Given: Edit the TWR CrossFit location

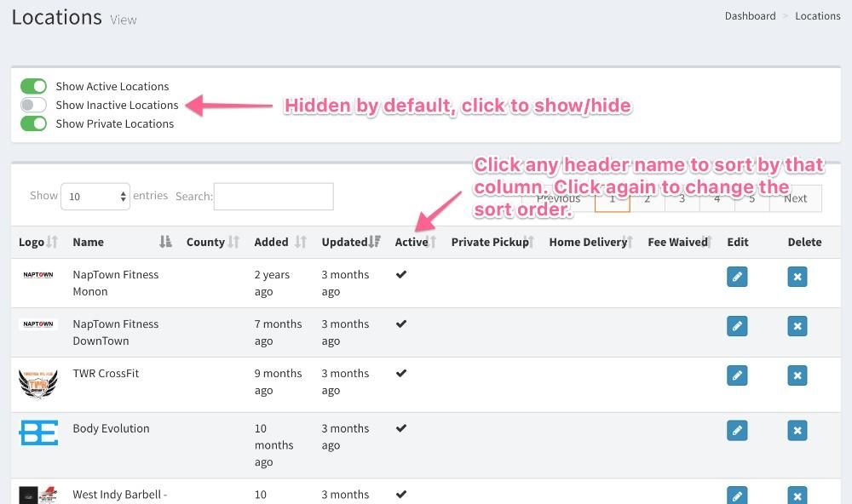Looking at the screenshot, I should [x=737, y=375].
